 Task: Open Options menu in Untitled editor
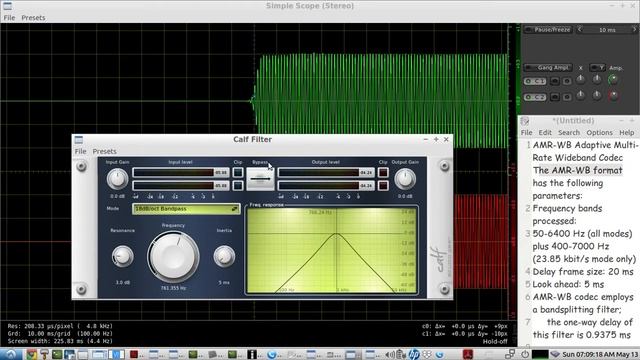coord(599,133)
